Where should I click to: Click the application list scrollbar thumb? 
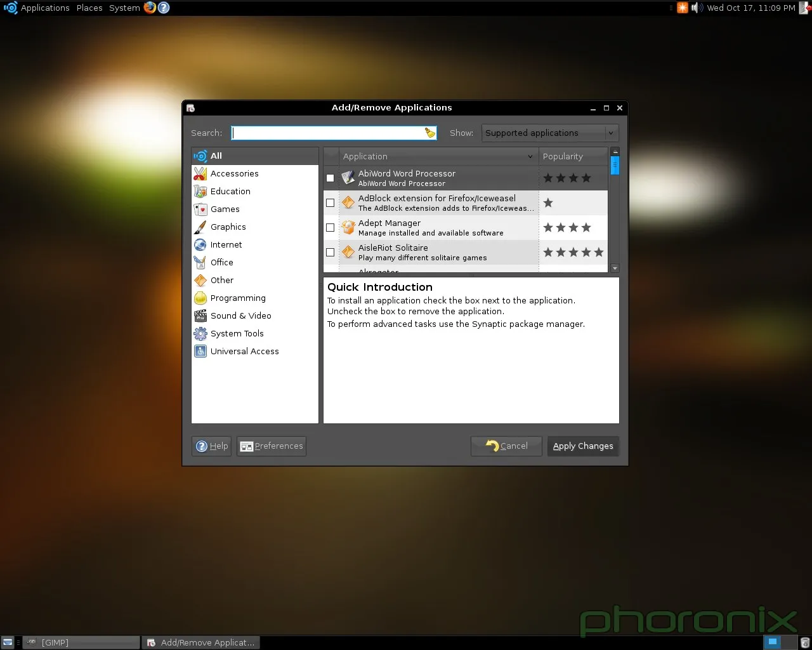[614, 165]
